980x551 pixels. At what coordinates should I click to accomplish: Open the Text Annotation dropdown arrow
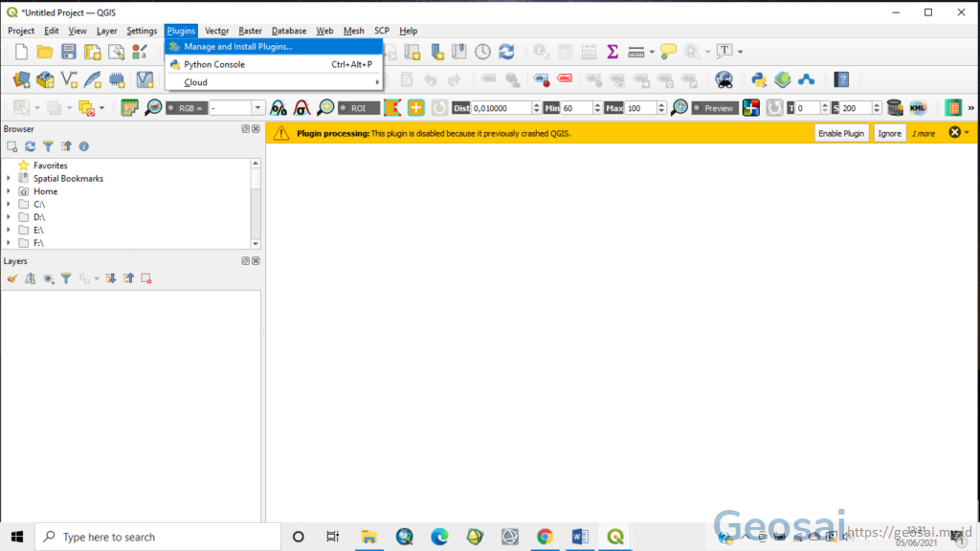click(741, 52)
